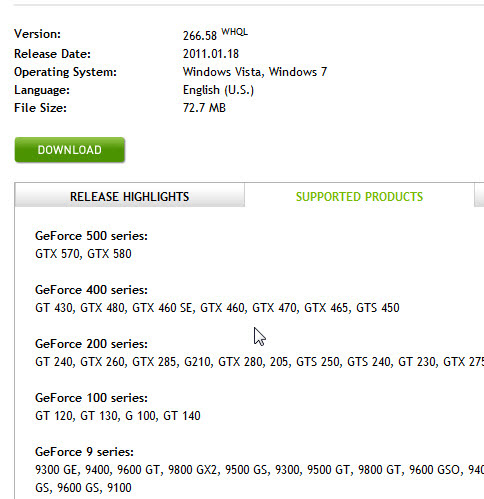Select the version number 266.58
The height and width of the screenshot is (499, 484).
200,35
